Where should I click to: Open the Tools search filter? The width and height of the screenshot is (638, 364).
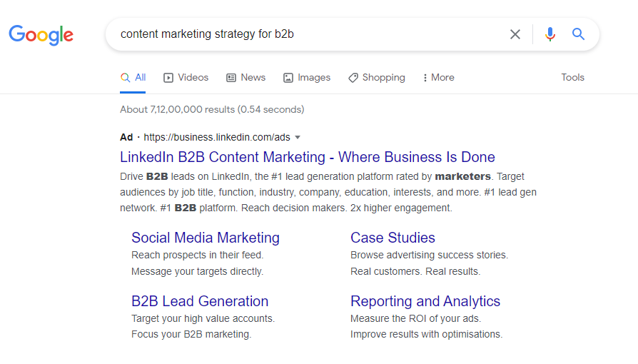tap(572, 77)
